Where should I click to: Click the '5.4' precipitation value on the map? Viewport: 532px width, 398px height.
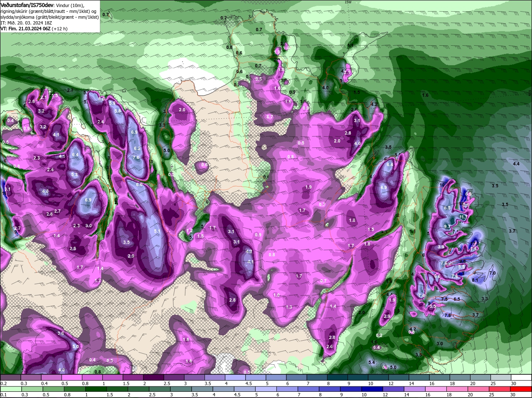pyautogui.click(x=372, y=363)
